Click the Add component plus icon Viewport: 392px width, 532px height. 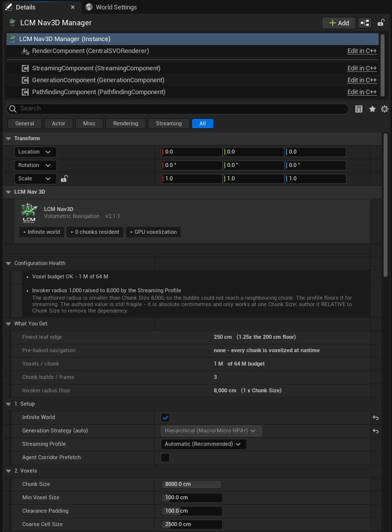click(x=332, y=23)
